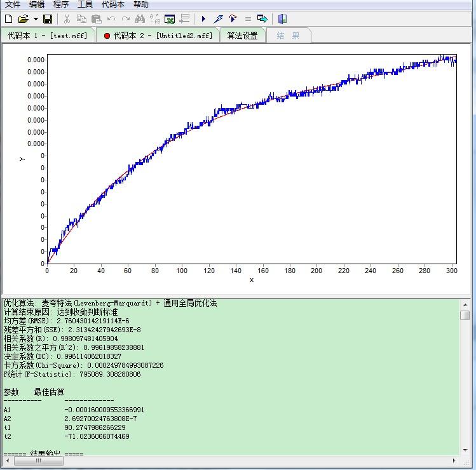Click the Copy icon in the toolbar
Image resolution: width=476 pixels, height=470 pixels.
click(81, 19)
